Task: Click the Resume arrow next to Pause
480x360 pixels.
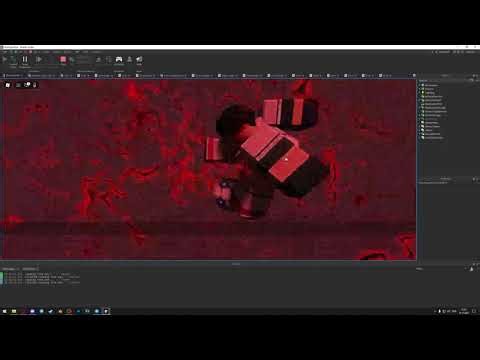Action: [39, 59]
